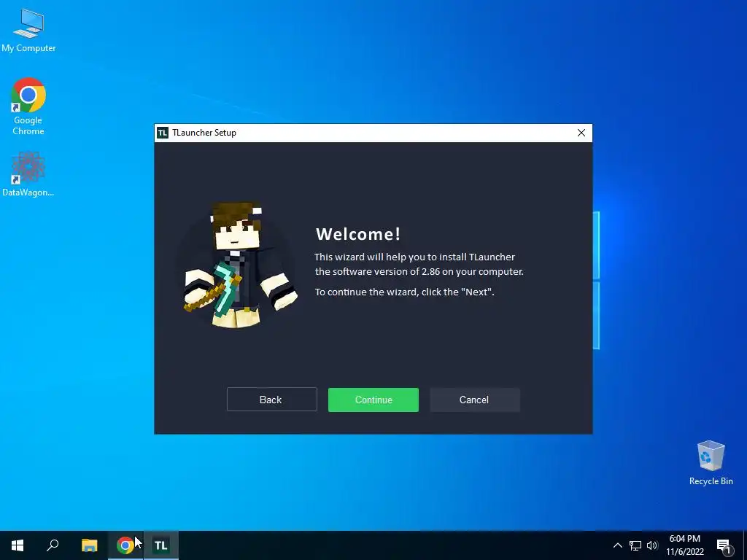The image size is (747, 560).
Task: Open taskbar search magnifier
Action: 53,545
